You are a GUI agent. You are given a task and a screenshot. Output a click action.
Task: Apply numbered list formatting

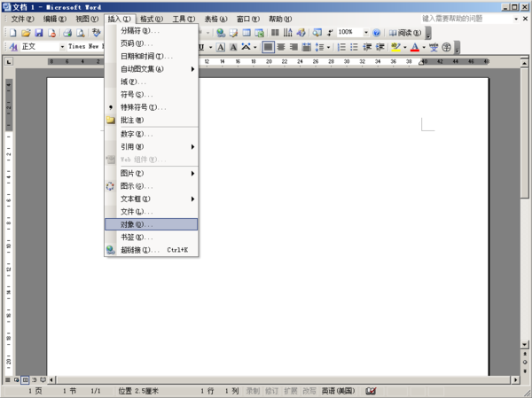341,47
